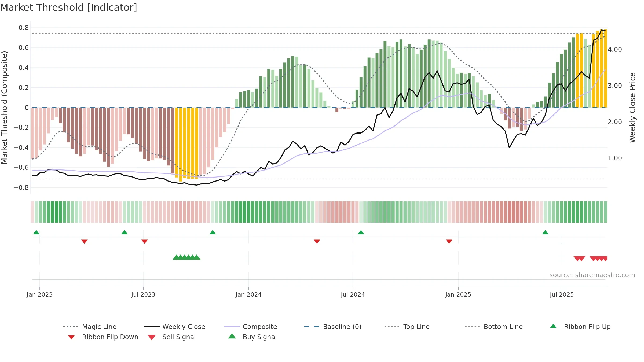Toggle the Ribbon Flip Up legend entry
The width and height of the screenshot is (644, 362).
[580, 327]
